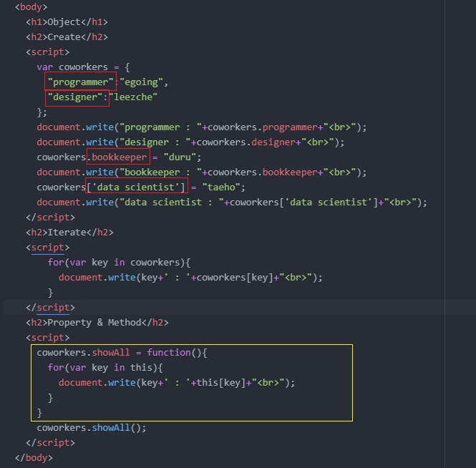Click the "leezche" string value
476x468 pixels.
133,97
